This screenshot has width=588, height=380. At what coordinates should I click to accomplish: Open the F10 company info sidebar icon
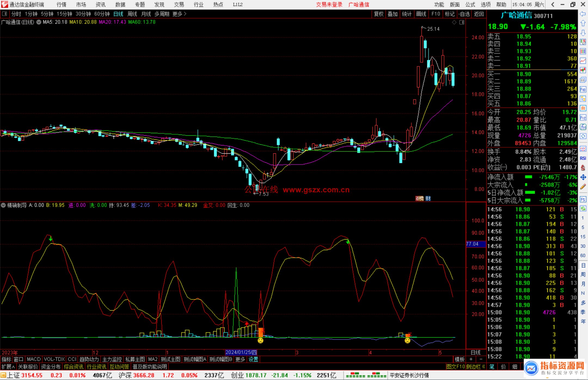pyautogui.click(x=583, y=89)
